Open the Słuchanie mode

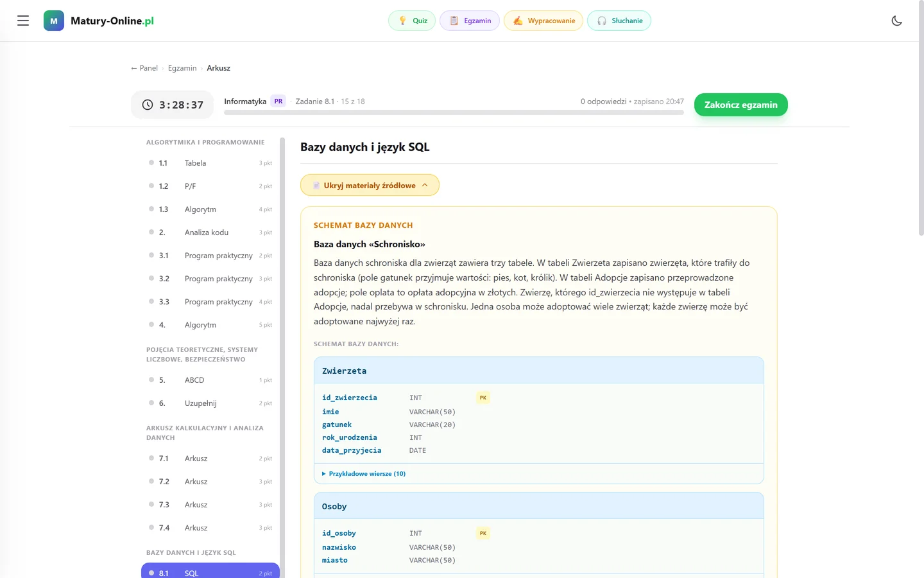619,21
